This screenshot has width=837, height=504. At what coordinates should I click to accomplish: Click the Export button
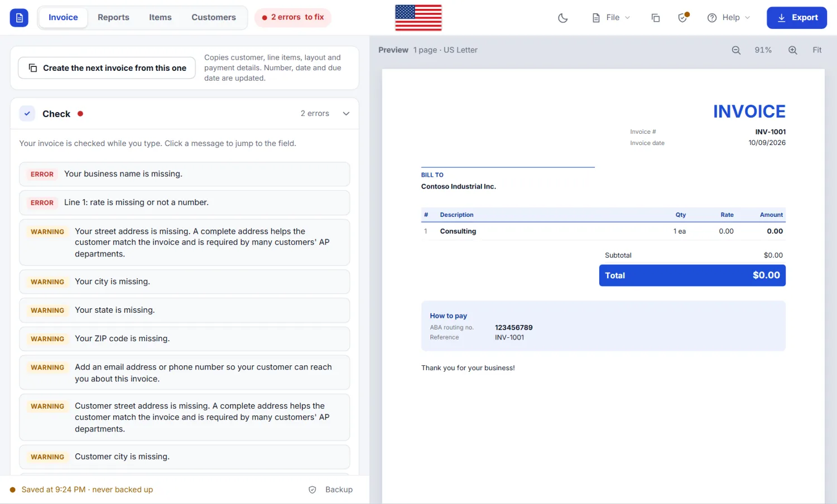point(797,18)
